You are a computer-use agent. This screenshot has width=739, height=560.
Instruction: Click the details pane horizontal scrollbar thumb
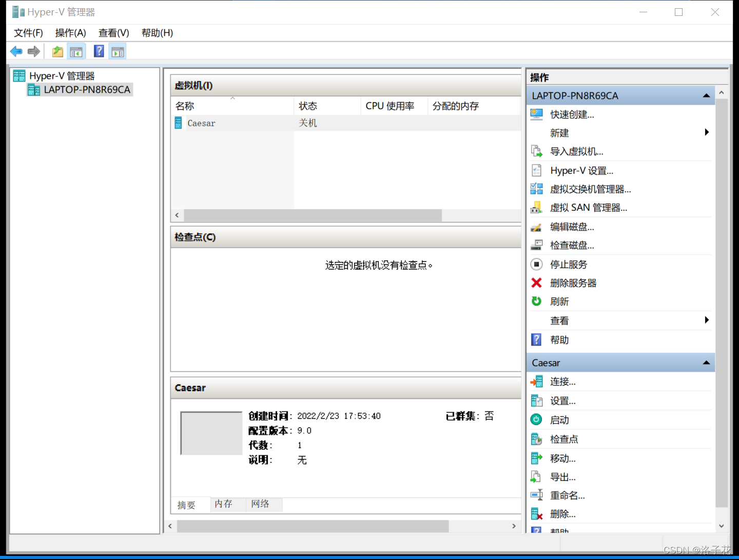(313, 526)
